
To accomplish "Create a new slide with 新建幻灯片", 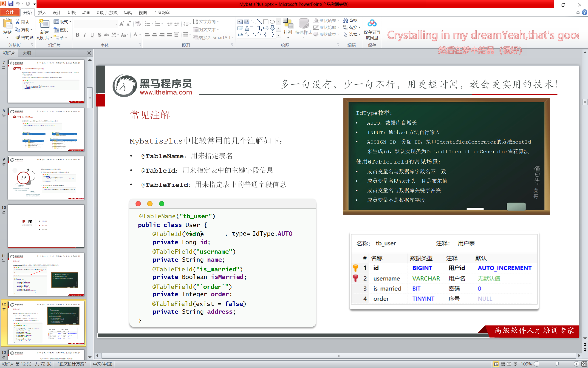I will point(45,29).
